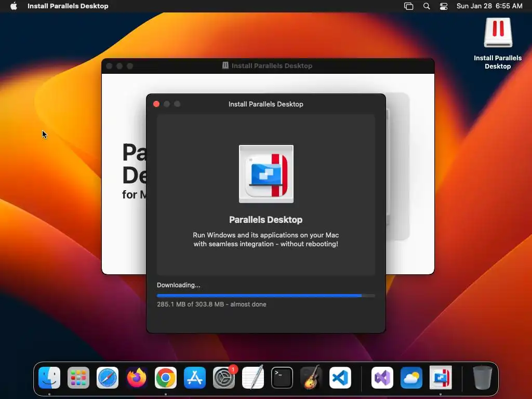Click the Parallels Desktop app icon in dialog

coord(266,174)
